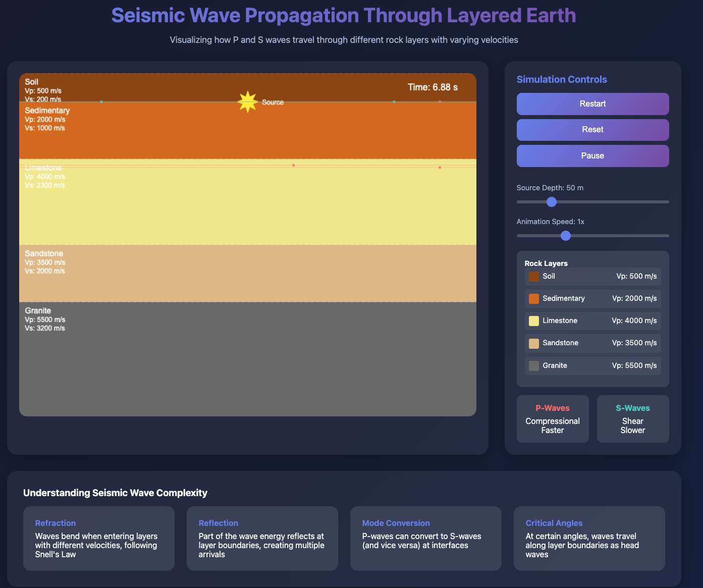This screenshot has width=703, height=588.
Task: Click the tan Sandstone color swatch
Action: [533, 343]
